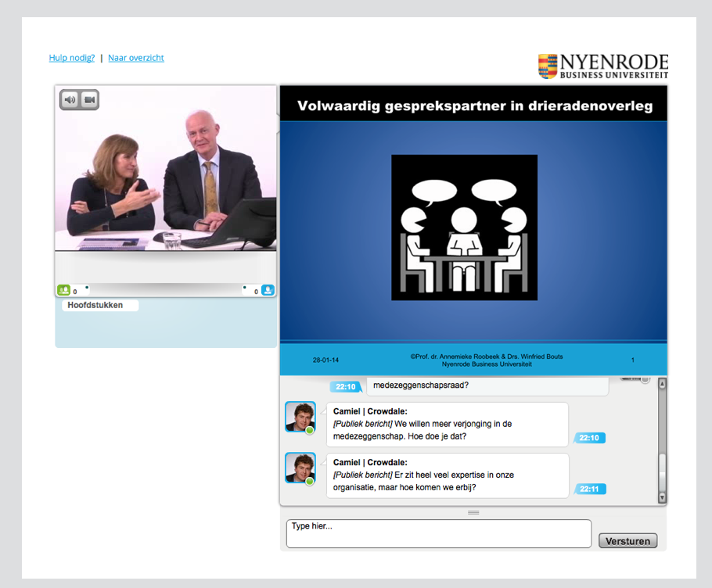Image resolution: width=712 pixels, height=588 pixels.
Task: Go to Naar overzicht link
Action: pos(136,58)
